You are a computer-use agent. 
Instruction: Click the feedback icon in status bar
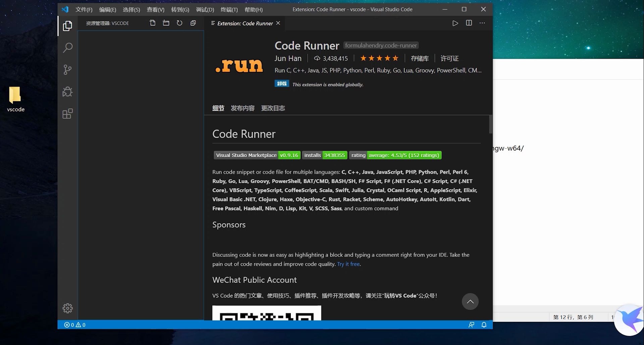coord(471,325)
